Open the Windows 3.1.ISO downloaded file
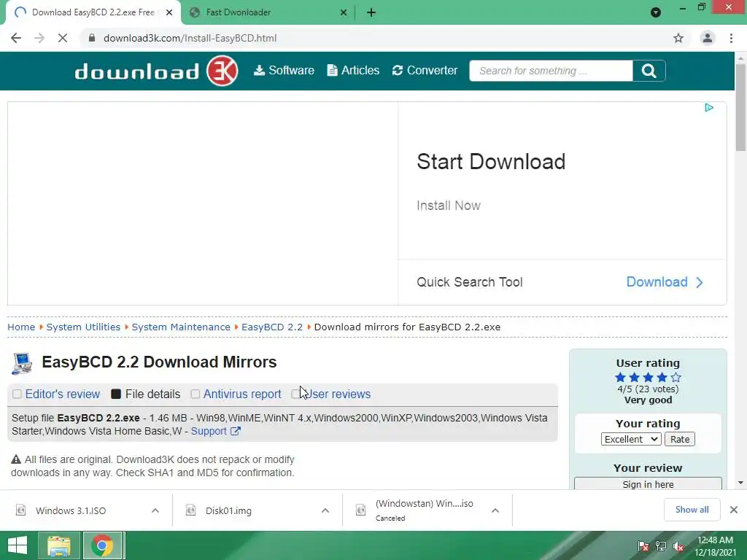The height and width of the screenshot is (560, 747). (71, 510)
